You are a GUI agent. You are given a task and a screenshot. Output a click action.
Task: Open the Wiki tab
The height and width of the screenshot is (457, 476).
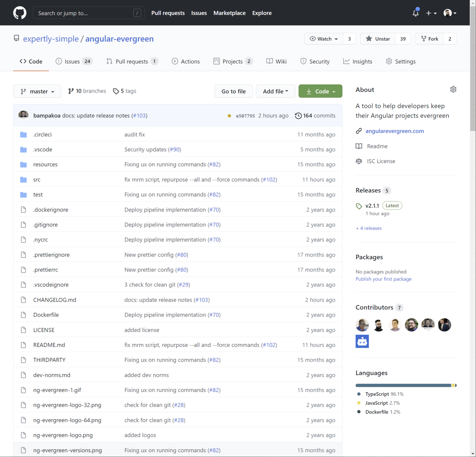pyautogui.click(x=276, y=61)
